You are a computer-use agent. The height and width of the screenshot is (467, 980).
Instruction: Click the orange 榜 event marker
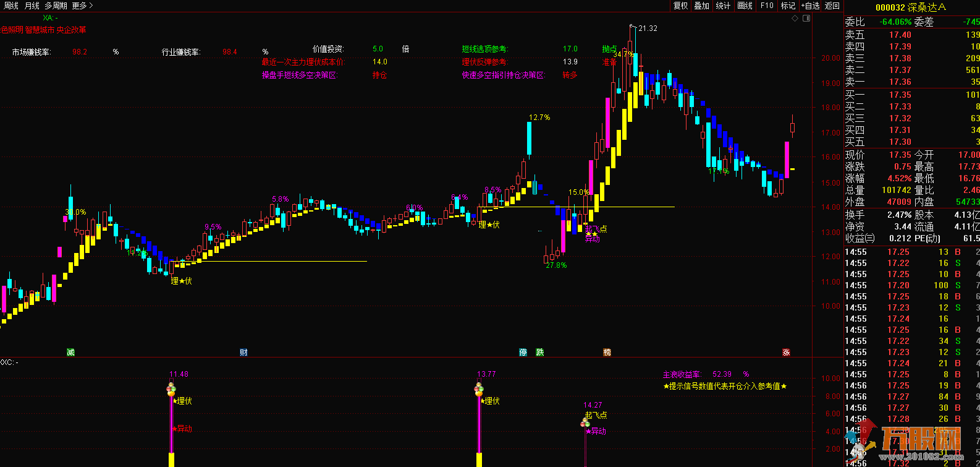tap(607, 353)
